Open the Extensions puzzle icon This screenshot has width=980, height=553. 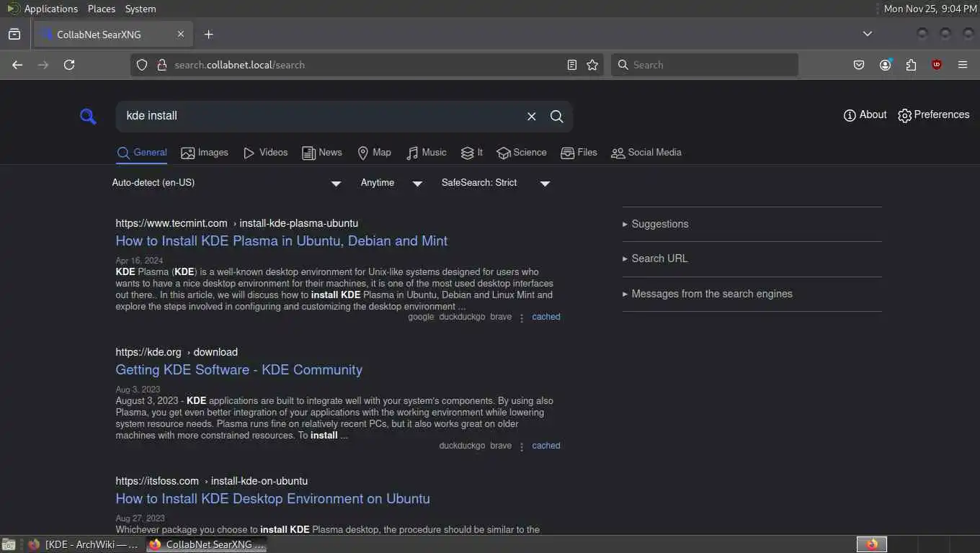911,65
